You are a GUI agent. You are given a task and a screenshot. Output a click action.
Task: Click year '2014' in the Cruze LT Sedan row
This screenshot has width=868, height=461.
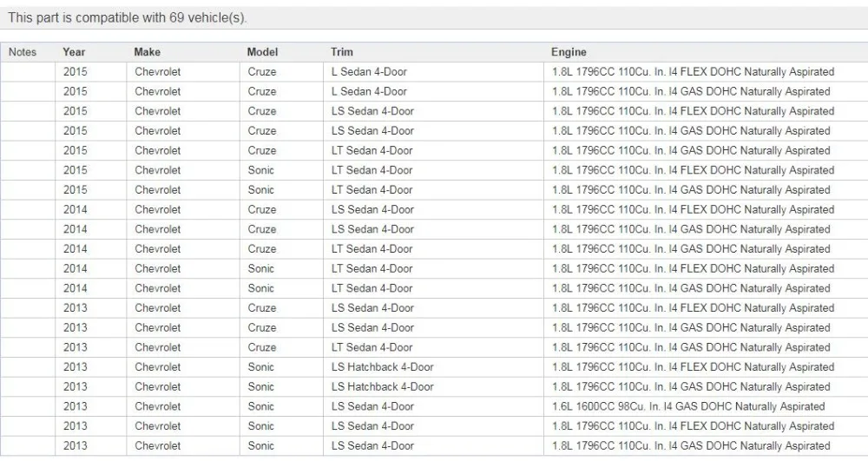76,249
